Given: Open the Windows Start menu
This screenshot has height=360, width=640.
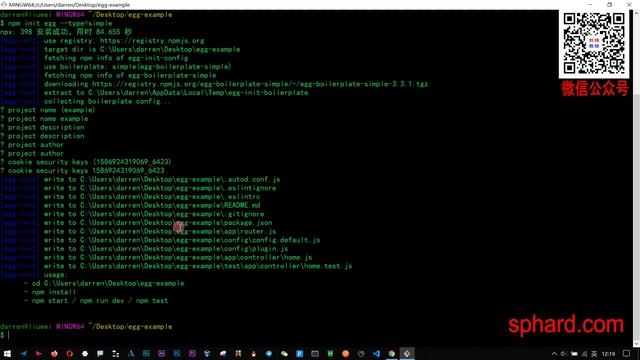Looking at the screenshot, I should pos(7,353).
